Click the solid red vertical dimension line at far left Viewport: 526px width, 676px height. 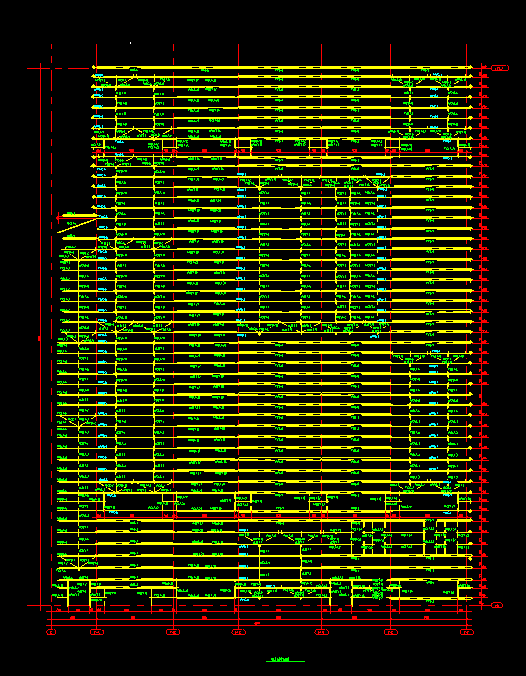point(41,336)
